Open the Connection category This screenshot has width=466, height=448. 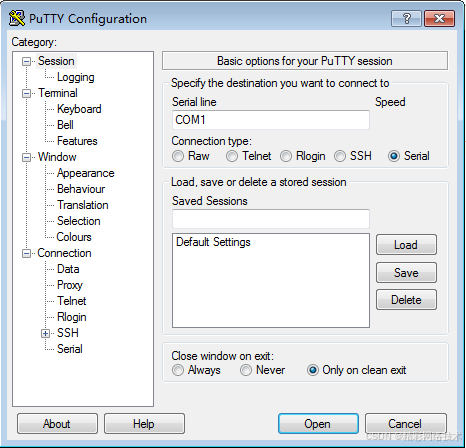(64, 253)
